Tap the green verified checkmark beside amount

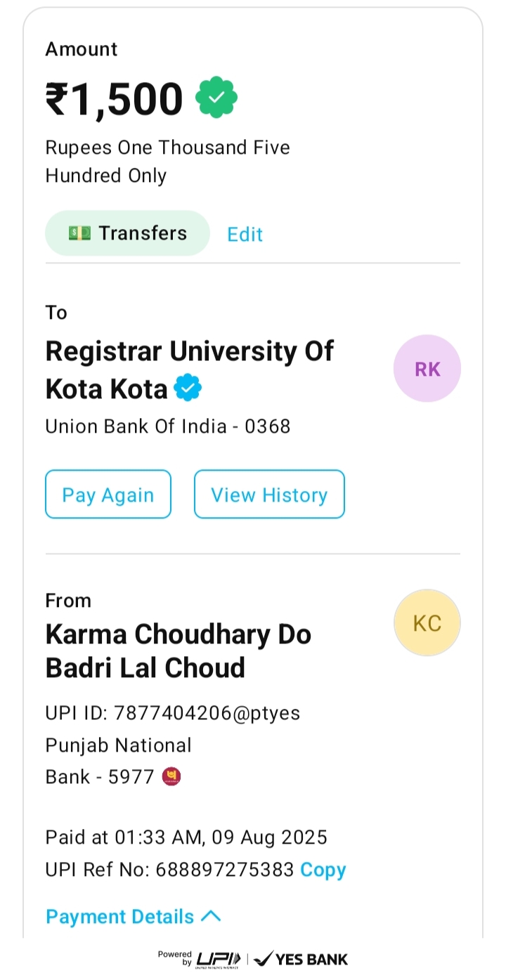click(216, 98)
